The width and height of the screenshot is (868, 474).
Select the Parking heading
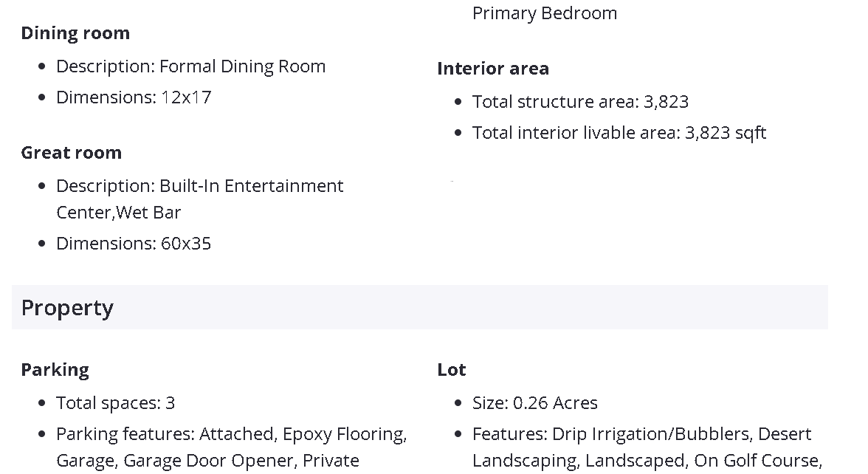(55, 370)
